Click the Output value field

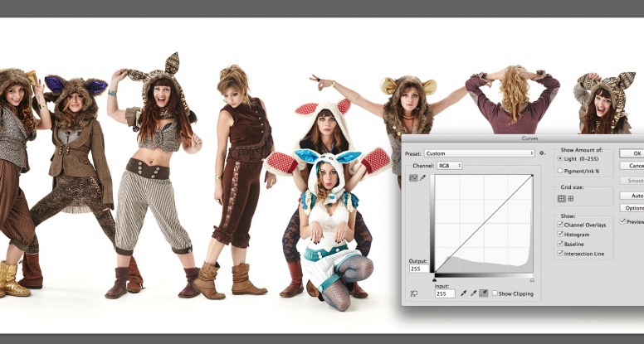419,269
